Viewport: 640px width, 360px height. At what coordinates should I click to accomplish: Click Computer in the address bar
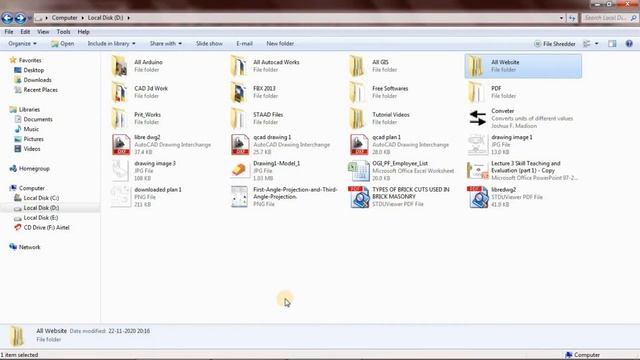[64, 18]
